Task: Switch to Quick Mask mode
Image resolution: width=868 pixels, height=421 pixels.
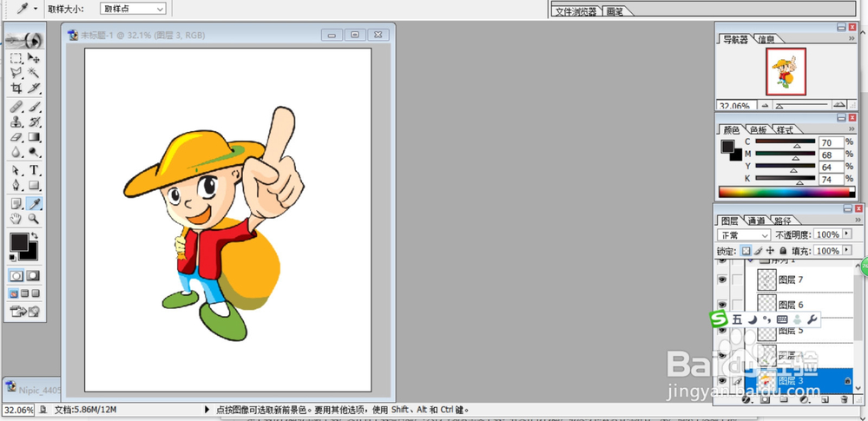Action: pos(34,275)
